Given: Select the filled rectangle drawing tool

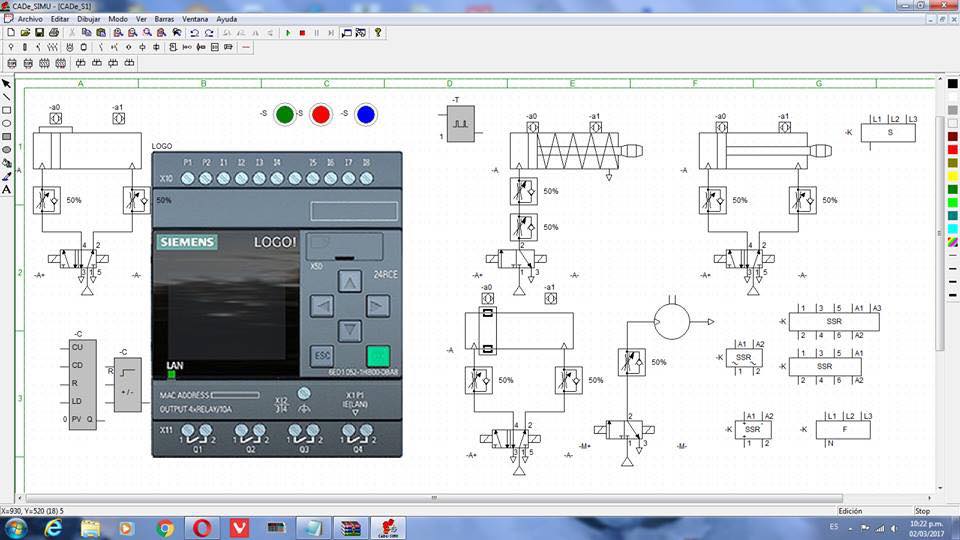Looking at the screenshot, I should pyautogui.click(x=6, y=137).
